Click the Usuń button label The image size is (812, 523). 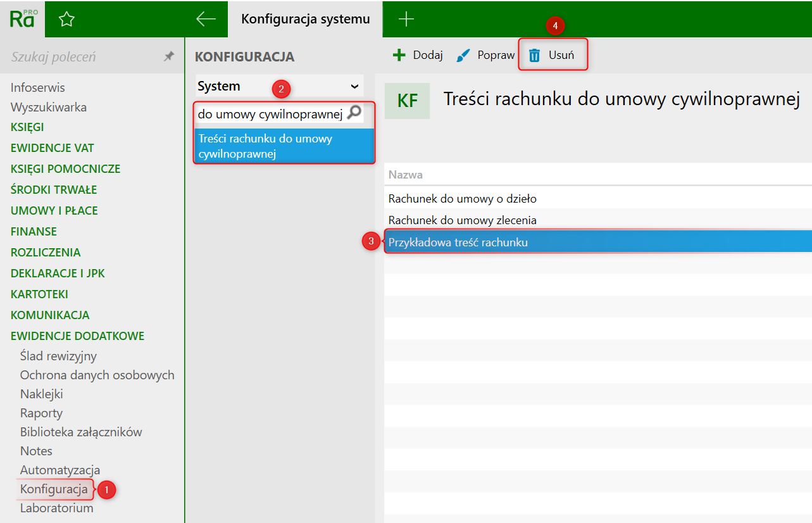[561, 55]
